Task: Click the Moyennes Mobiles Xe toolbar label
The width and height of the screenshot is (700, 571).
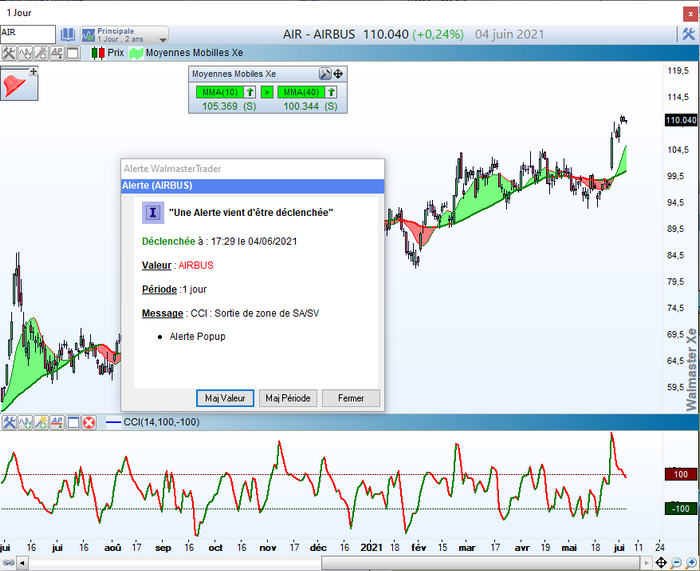Action: pos(194,53)
